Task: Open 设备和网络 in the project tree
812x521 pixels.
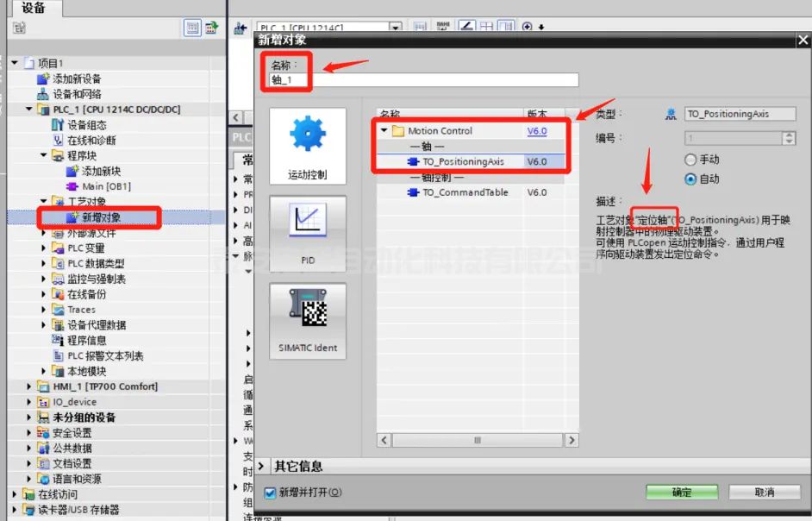Action: click(x=77, y=94)
